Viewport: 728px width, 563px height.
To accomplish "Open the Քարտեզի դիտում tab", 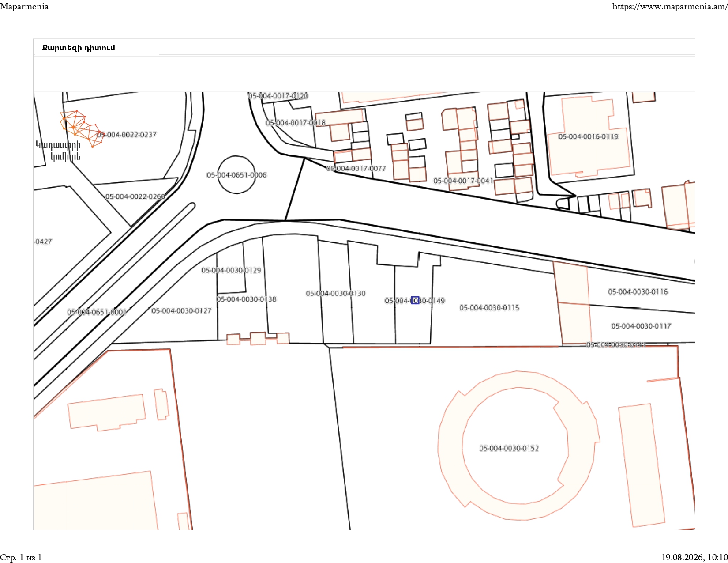I will [x=79, y=48].
